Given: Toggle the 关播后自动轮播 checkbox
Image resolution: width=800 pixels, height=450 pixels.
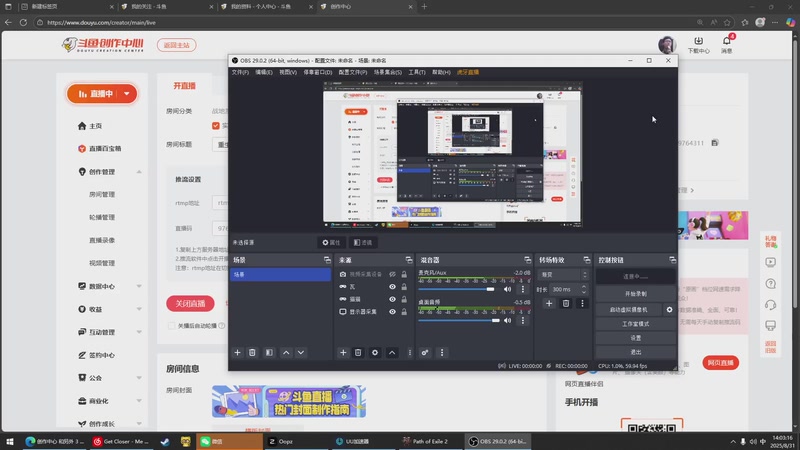Looking at the screenshot, I should [171, 326].
